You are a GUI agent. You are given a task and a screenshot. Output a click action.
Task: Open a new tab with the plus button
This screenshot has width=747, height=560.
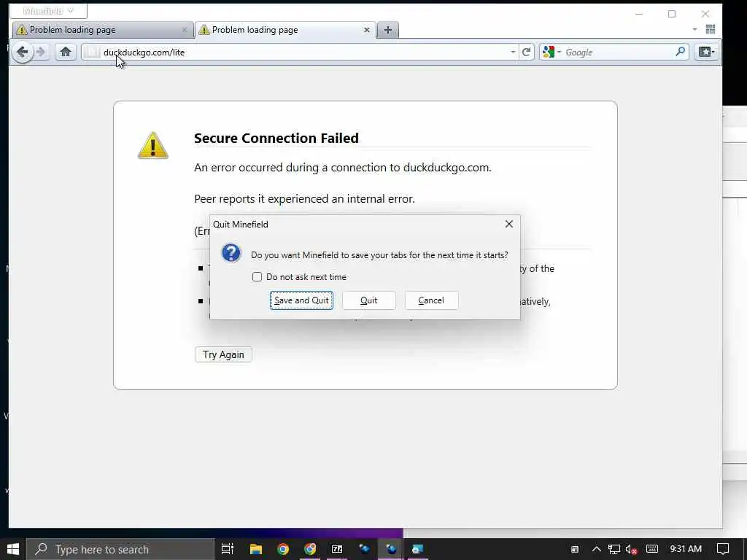click(x=388, y=30)
